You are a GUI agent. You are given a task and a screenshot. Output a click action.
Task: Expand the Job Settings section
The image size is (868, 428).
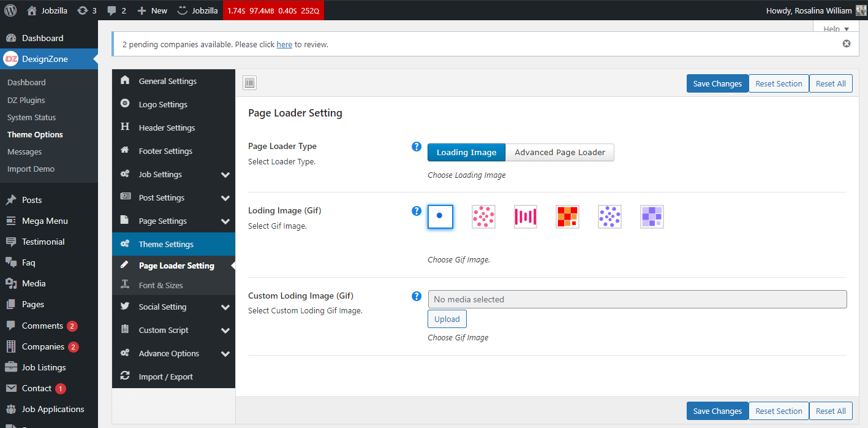225,175
